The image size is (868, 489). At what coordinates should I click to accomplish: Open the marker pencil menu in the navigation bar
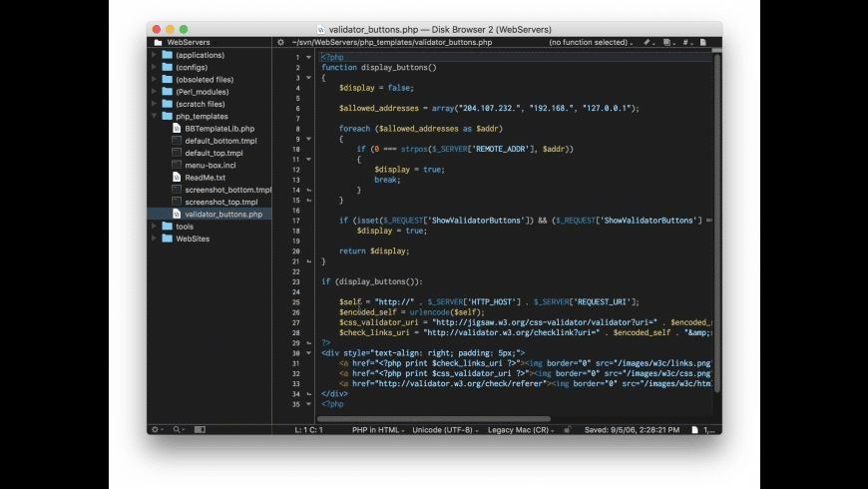[649, 43]
